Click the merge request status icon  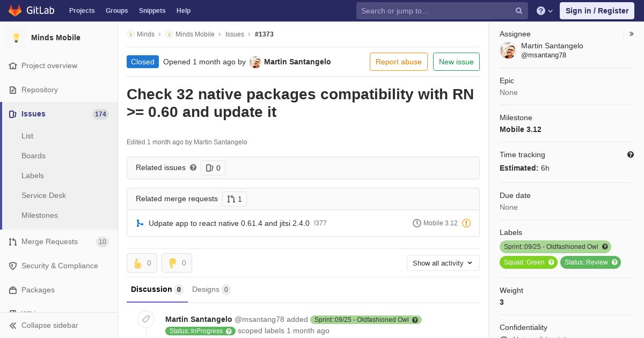click(140, 223)
